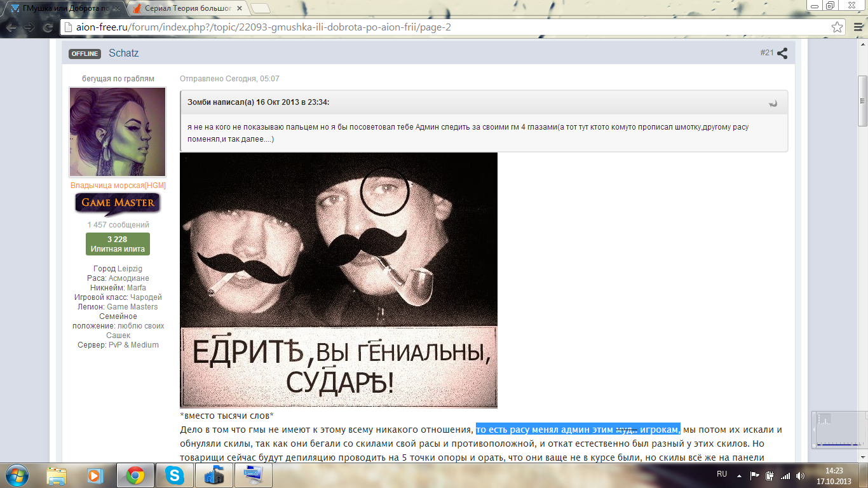The height and width of the screenshot is (488, 868).
Task: Reload the page with the refresh icon
Action: pos(47,28)
